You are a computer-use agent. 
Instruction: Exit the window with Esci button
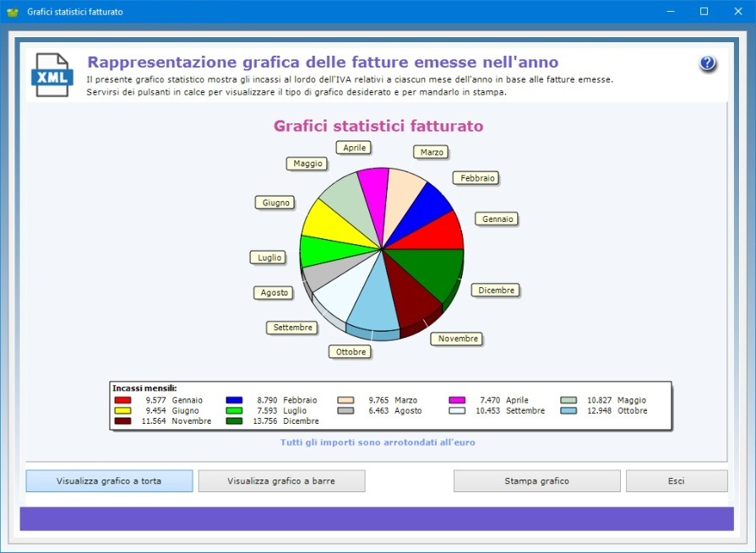[677, 480]
